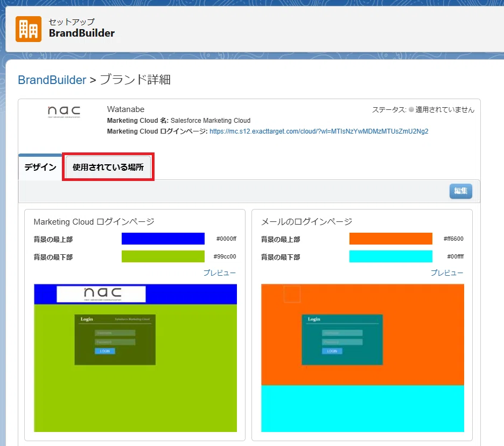504x446 pixels.
Task: Click the 編集 button
Action: tap(460, 191)
